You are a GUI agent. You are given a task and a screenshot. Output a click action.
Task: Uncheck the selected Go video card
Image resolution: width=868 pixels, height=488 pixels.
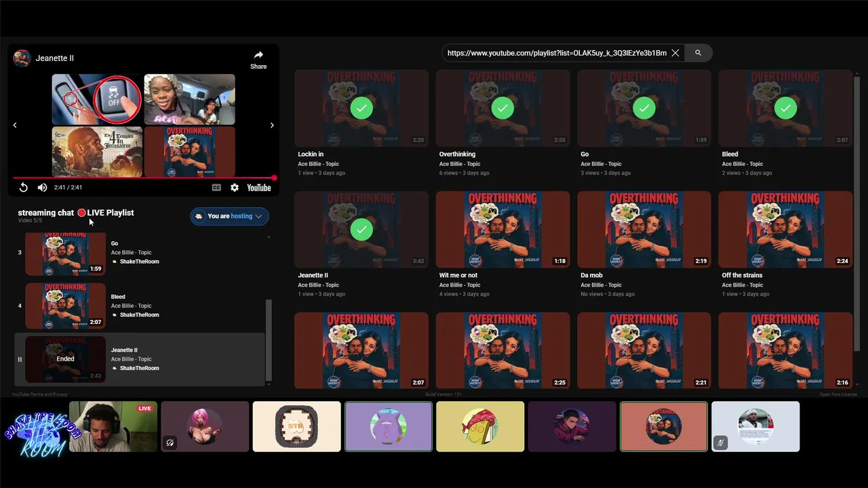point(644,108)
